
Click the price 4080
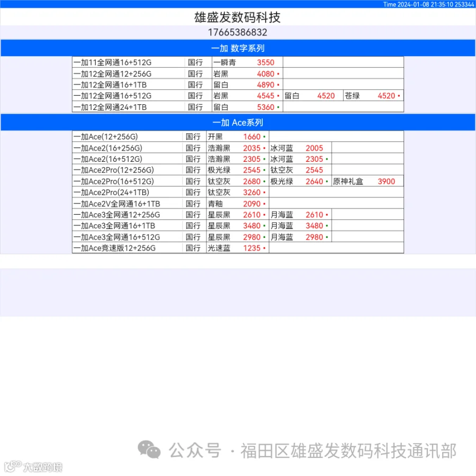(x=266, y=74)
